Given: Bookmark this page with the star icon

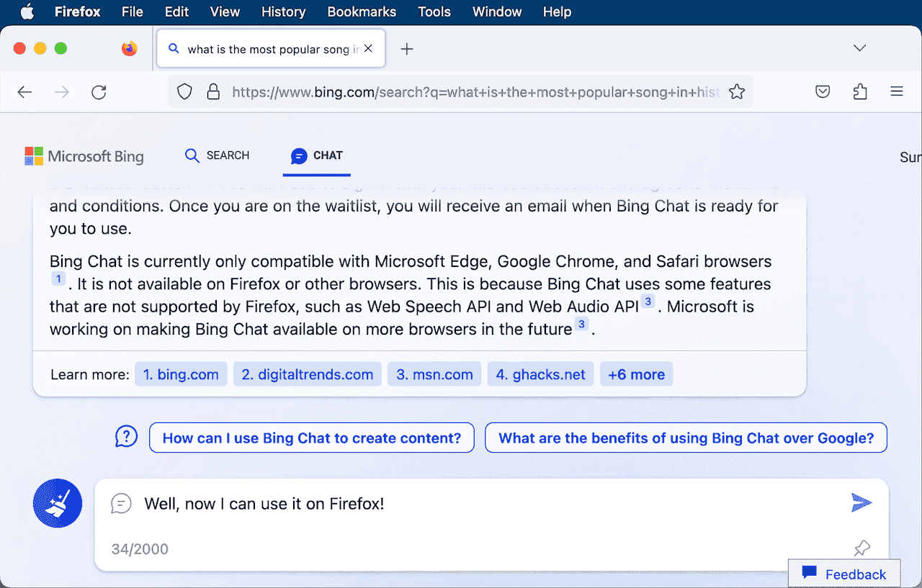Looking at the screenshot, I should (736, 92).
